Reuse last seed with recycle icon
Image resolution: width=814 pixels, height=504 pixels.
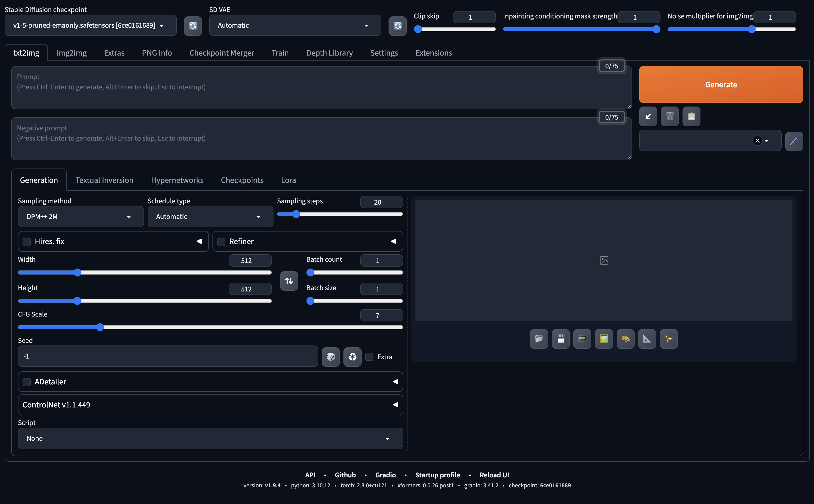tap(352, 357)
